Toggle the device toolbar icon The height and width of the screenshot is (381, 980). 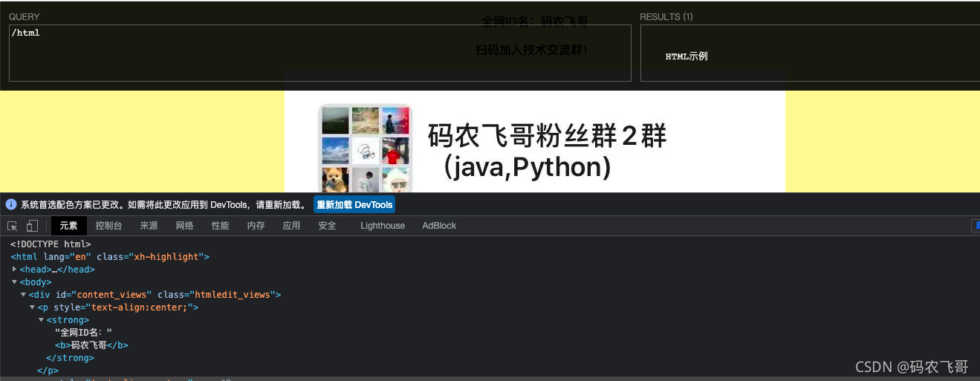pyautogui.click(x=32, y=226)
